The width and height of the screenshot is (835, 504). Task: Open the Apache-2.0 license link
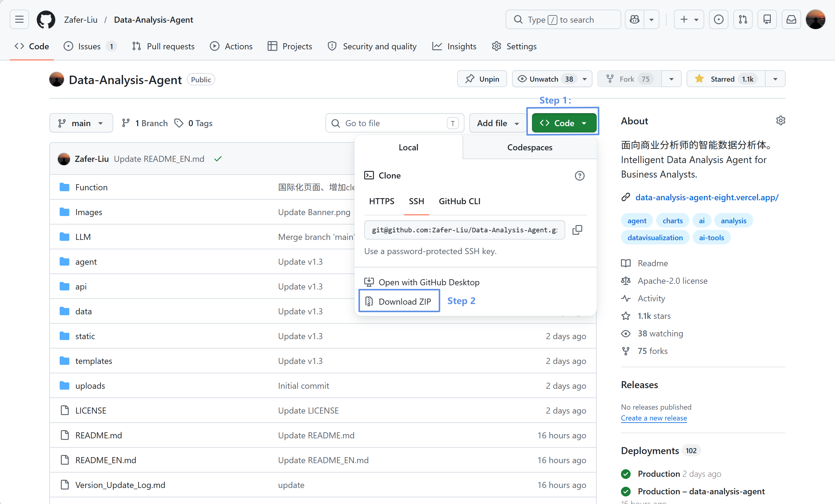pyautogui.click(x=672, y=280)
